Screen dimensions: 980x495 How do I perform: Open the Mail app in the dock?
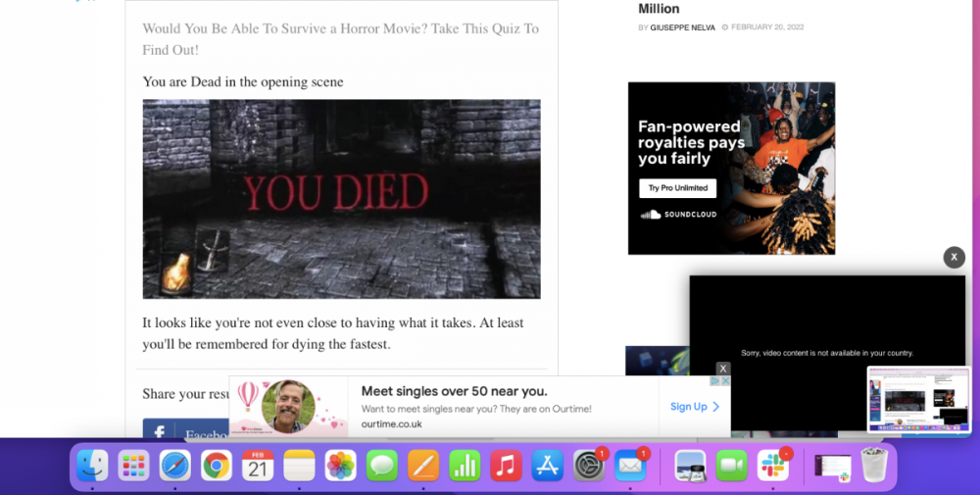coord(630,466)
